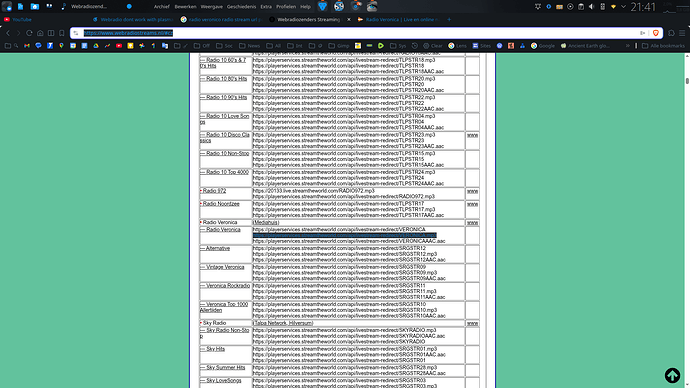
Task: Open Brave Shields lion icon
Action: pos(656,33)
